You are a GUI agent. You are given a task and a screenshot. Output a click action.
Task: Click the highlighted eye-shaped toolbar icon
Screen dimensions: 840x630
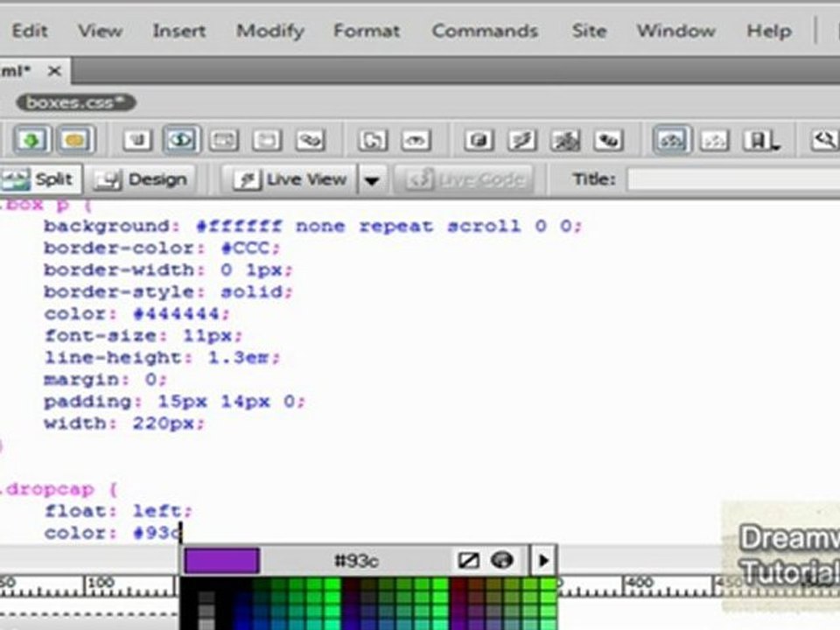(x=181, y=140)
